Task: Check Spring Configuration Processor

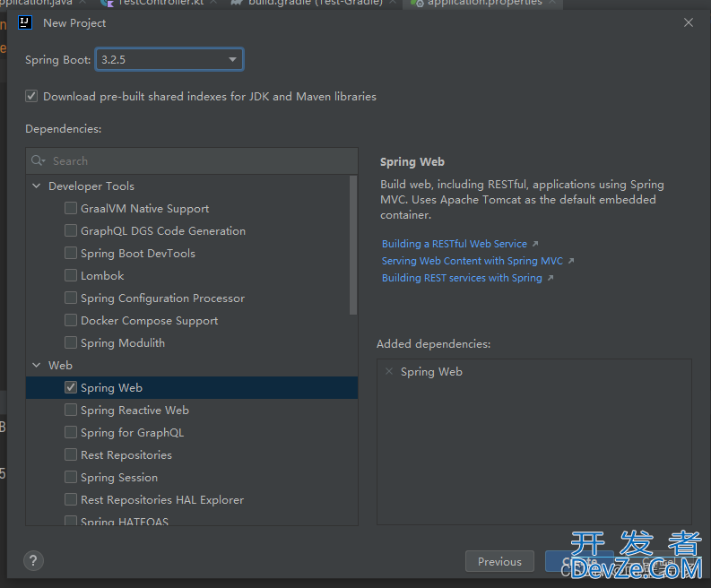Action: point(71,298)
